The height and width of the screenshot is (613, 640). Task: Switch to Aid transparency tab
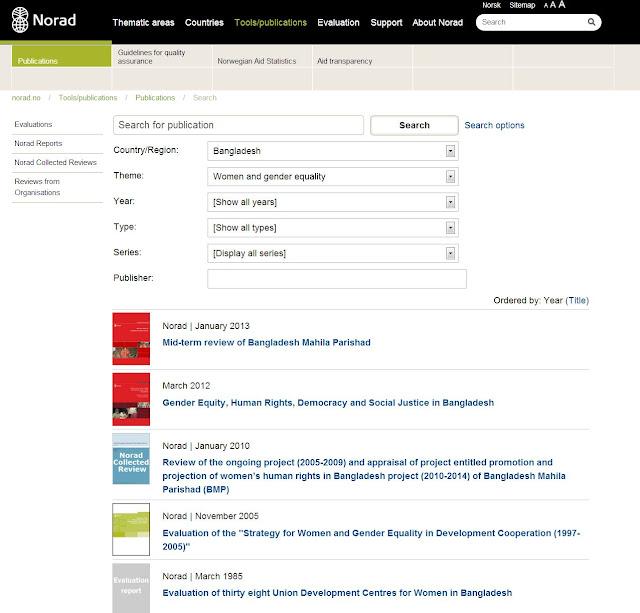(344, 61)
